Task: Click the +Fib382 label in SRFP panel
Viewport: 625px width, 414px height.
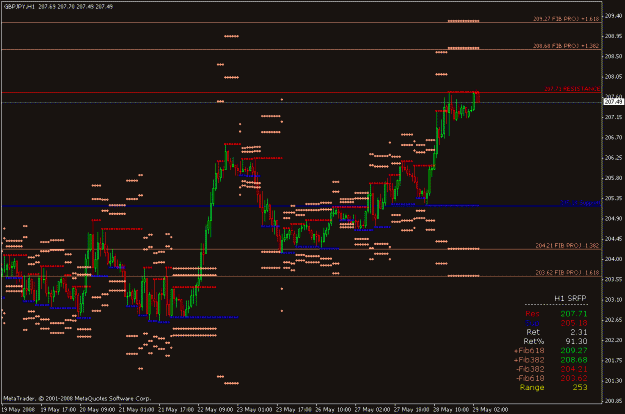Action: (529, 360)
